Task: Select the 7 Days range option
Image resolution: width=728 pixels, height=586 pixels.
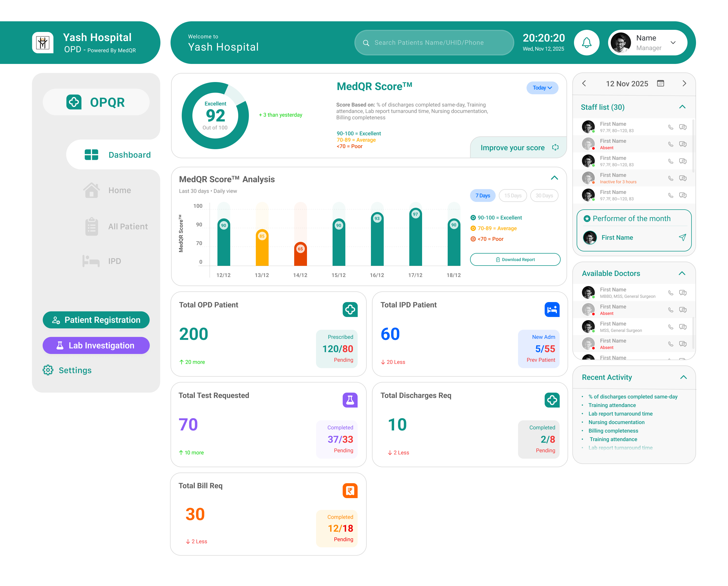Action: click(x=483, y=196)
